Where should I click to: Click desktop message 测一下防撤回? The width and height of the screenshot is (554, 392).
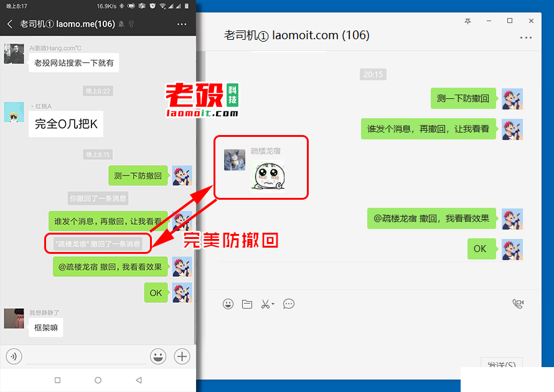pos(463,98)
